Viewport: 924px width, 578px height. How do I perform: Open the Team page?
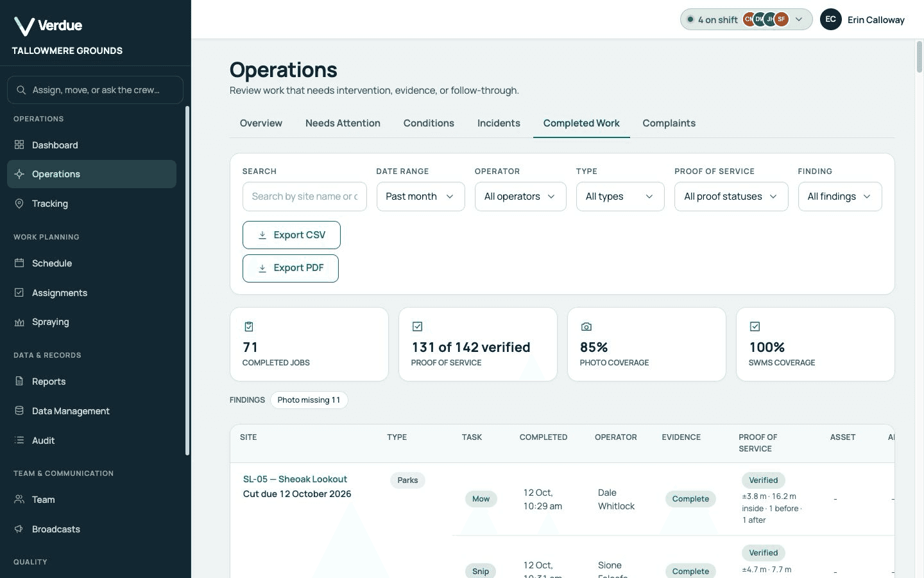[x=92, y=500]
